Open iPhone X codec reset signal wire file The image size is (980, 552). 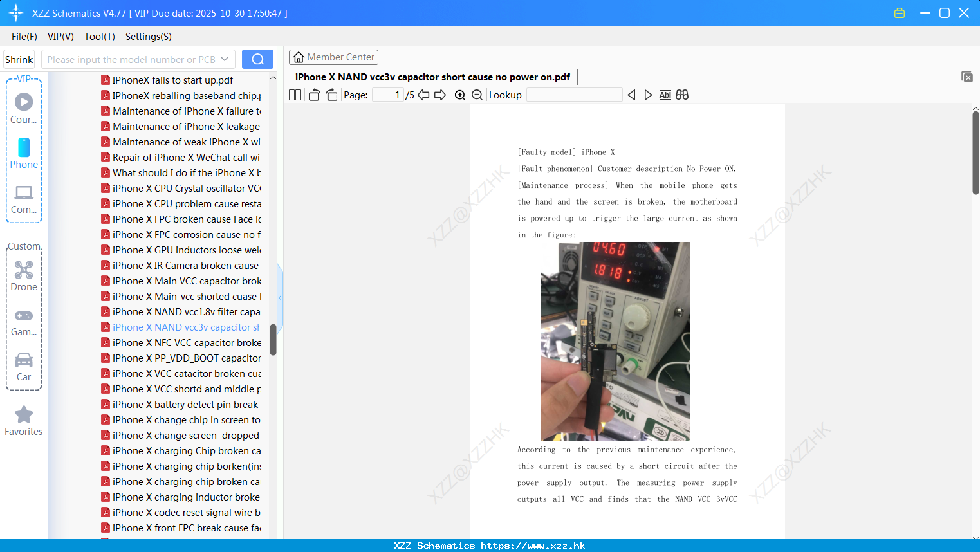pos(181,512)
